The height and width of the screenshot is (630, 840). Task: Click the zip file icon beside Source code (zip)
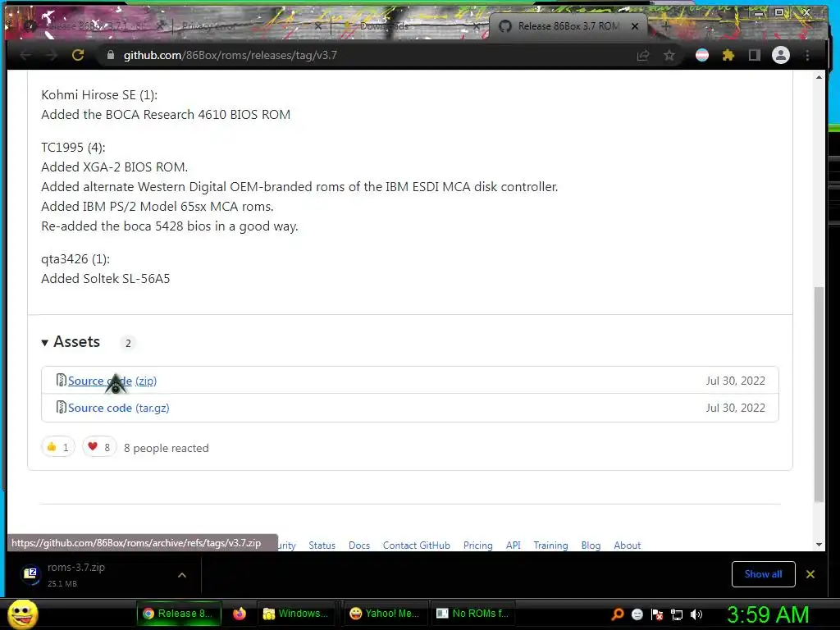(61, 381)
